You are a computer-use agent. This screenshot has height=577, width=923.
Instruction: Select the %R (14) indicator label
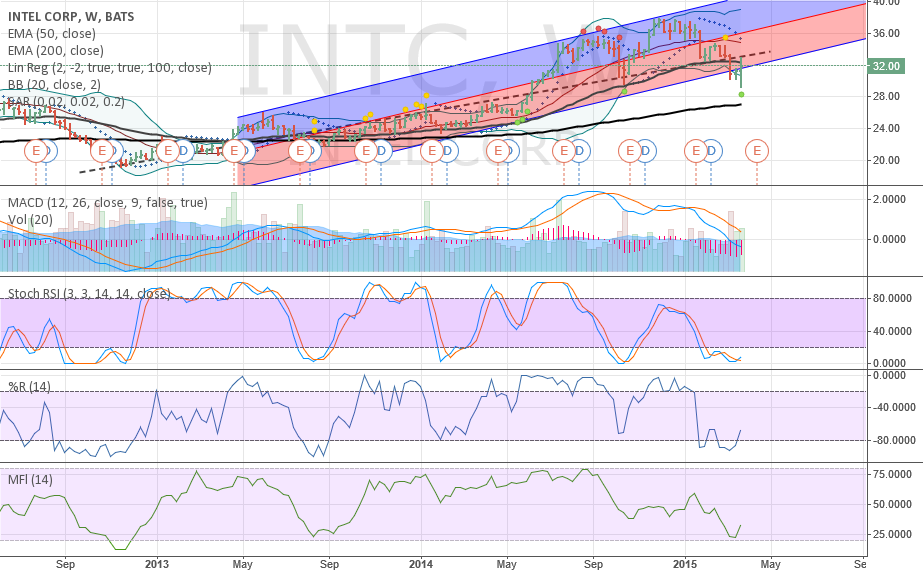click(29, 387)
